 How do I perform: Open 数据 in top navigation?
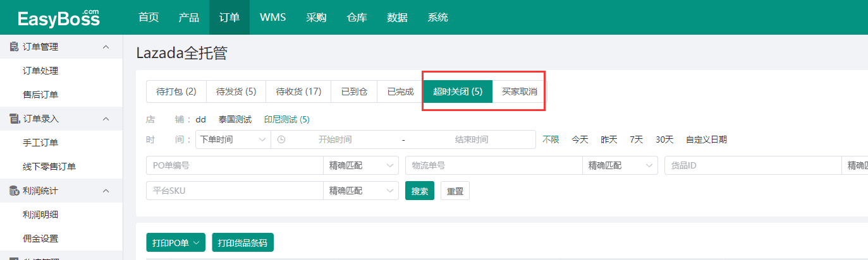397,17
